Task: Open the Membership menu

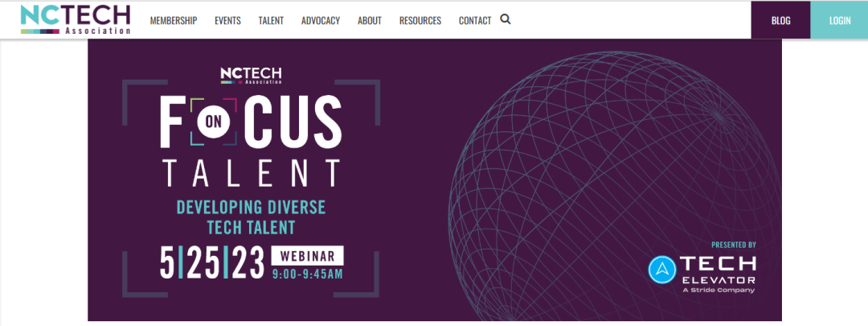Action: [x=174, y=20]
